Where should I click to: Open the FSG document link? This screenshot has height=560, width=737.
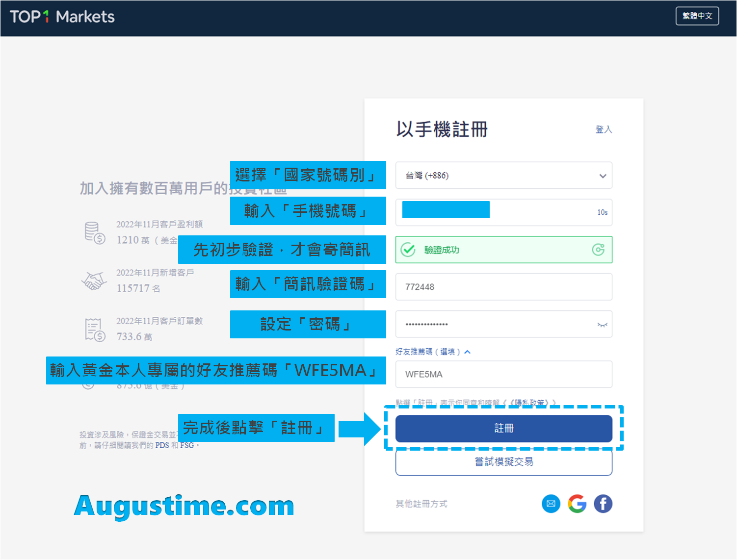(x=187, y=445)
